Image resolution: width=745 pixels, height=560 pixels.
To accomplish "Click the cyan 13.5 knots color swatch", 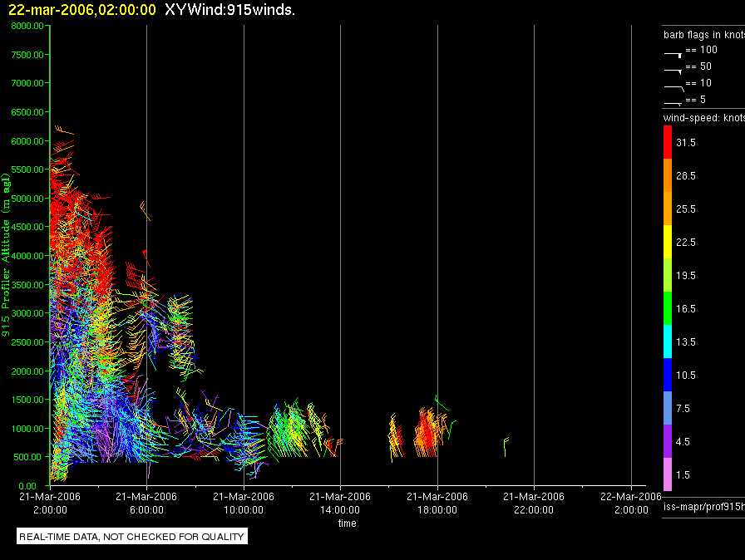I will point(668,341).
